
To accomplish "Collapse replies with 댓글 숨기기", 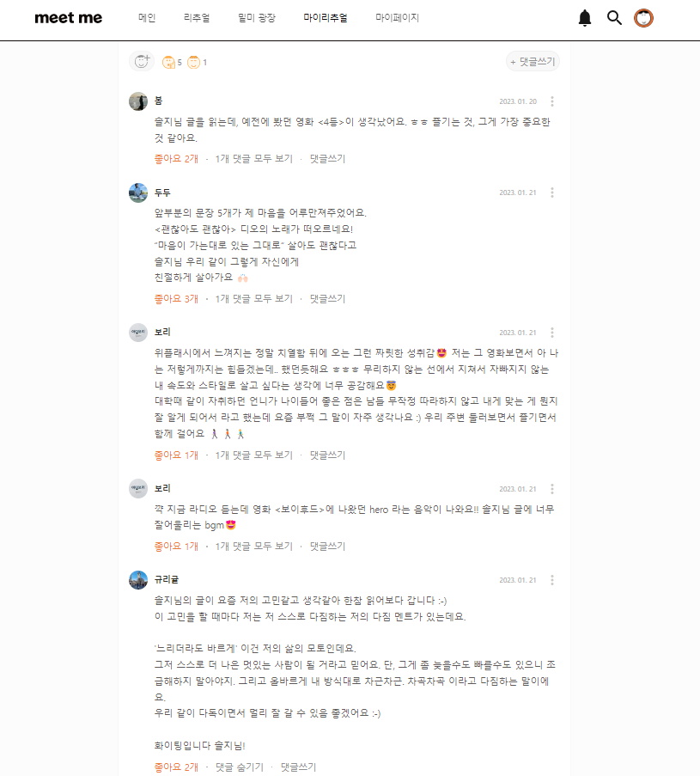I will click(x=240, y=767).
